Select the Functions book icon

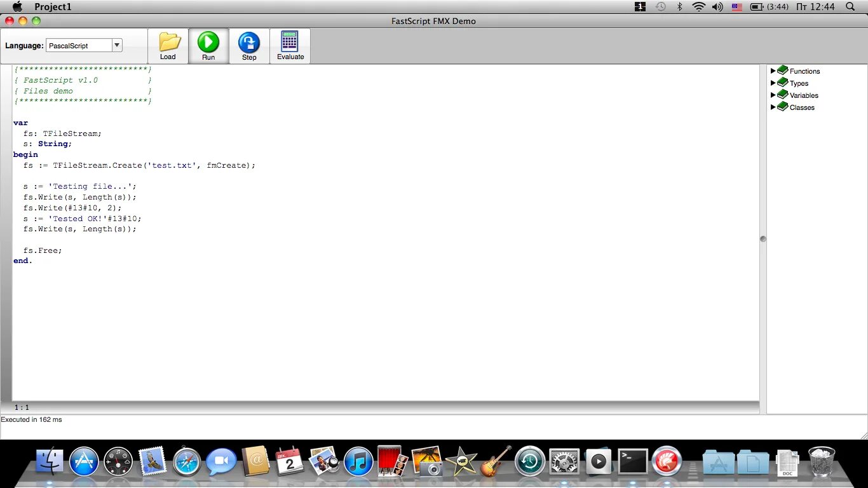(783, 70)
